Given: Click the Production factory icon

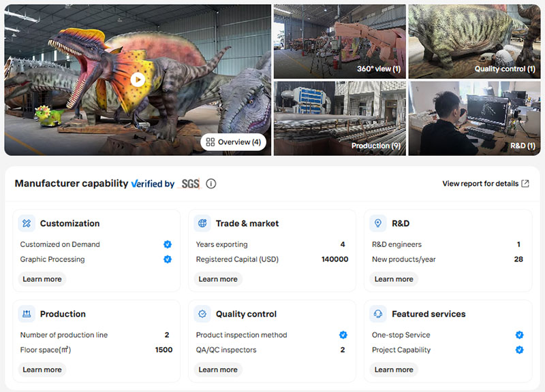Looking at the screenshot, I should click(27, 314).
